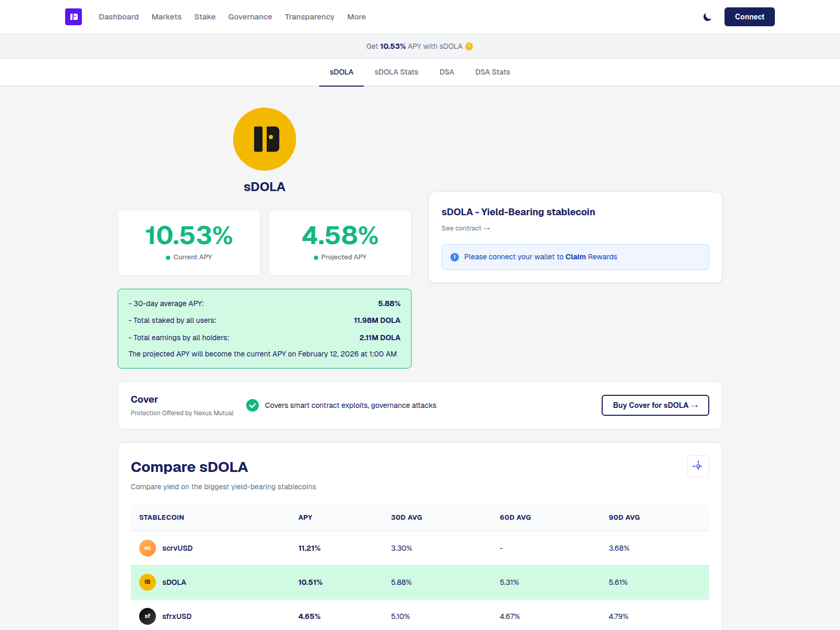Viewport: 840px width, 630px height.
Task: Click the 10.53% APY banner text
Action: pyautogui.click(x=393, y=46)
